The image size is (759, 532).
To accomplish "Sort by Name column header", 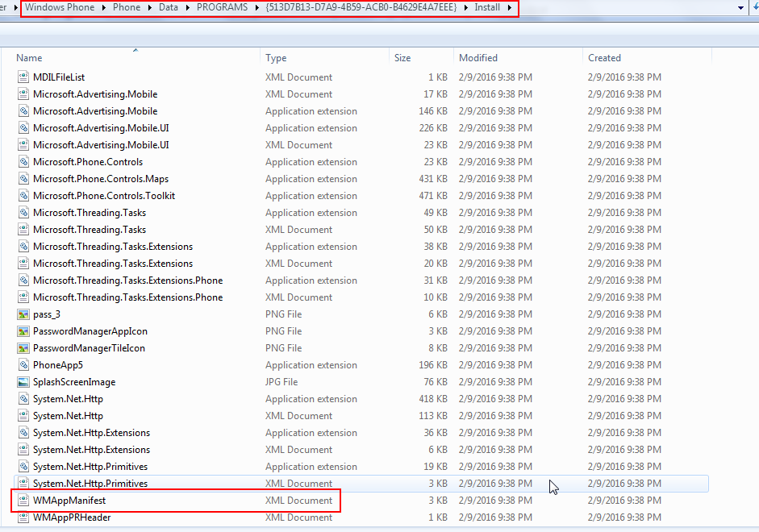I will tap(29, 58).
